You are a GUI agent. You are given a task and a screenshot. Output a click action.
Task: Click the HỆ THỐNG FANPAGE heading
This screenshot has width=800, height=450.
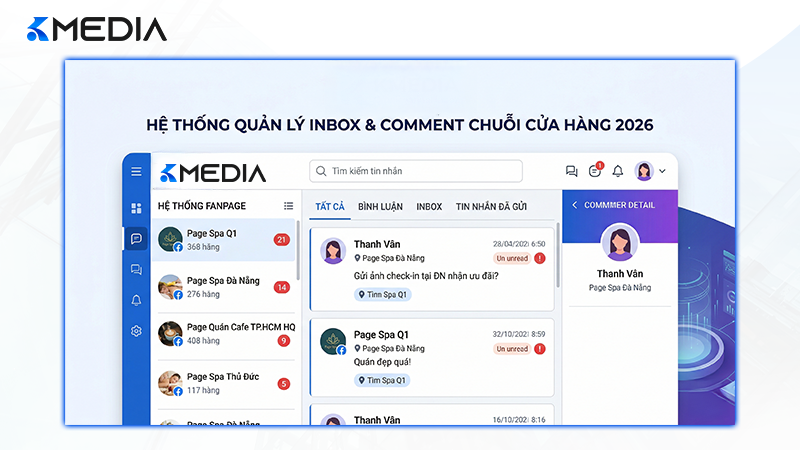tap(202, 206)
